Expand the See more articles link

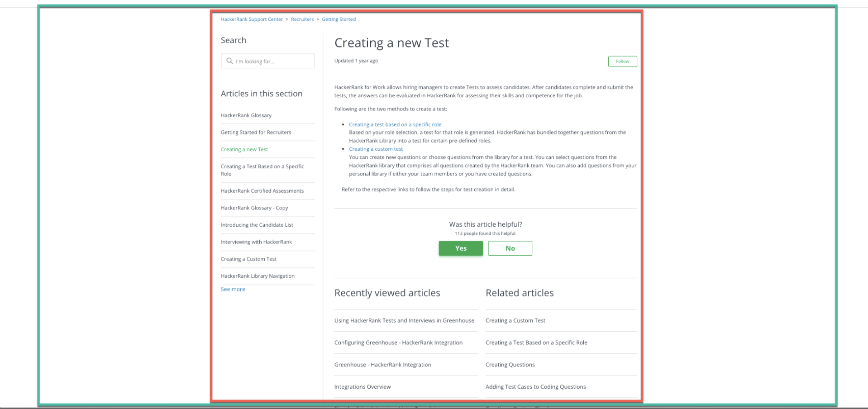[x=233, y=289]
